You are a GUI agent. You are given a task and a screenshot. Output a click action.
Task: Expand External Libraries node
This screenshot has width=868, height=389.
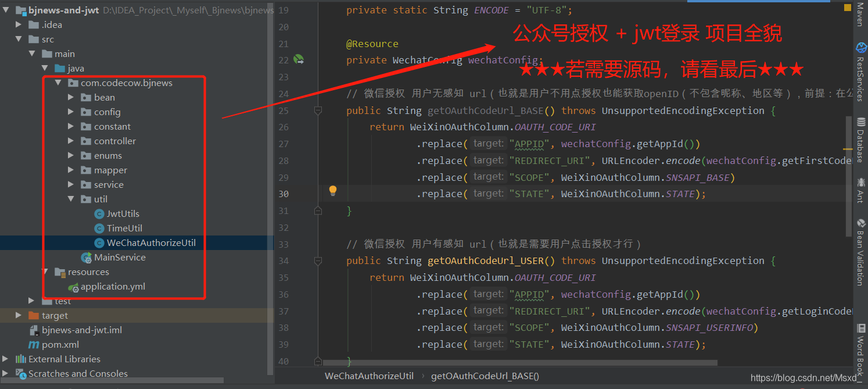point(6,359)
